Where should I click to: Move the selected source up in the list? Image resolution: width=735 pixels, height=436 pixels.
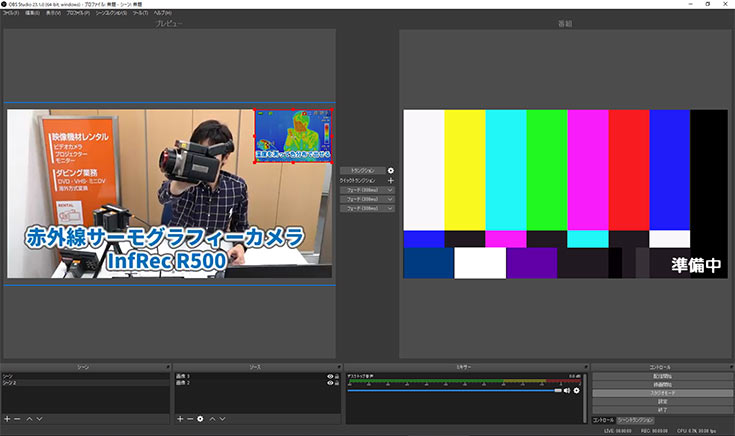click(212, 419)
